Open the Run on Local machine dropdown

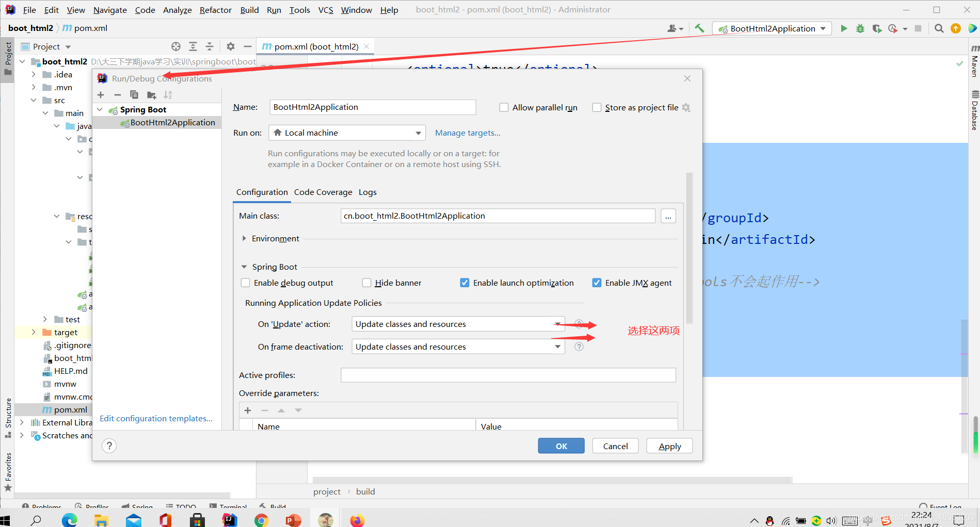[347, 133]
